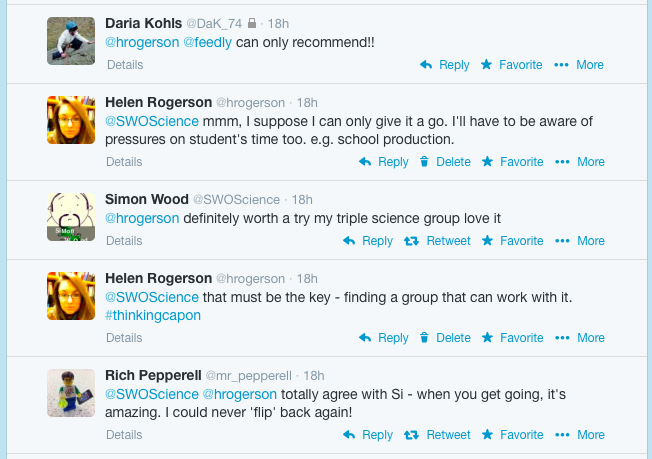Viewport: 652px width, 459px height.
Task: Retweet Simon Wood's triple science tweet
Action: [437, 241]
